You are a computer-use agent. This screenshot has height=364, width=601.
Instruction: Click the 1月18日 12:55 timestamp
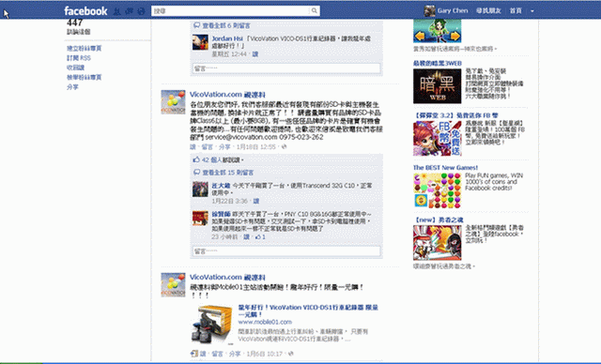[x=255, y=147]
